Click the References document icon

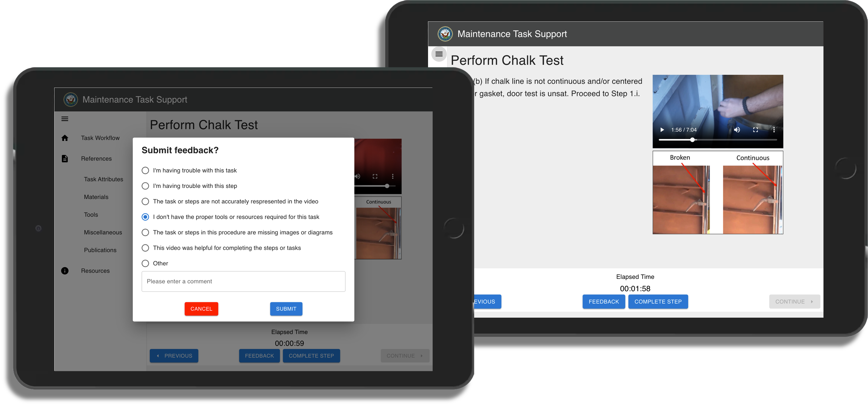pos(65,159)
